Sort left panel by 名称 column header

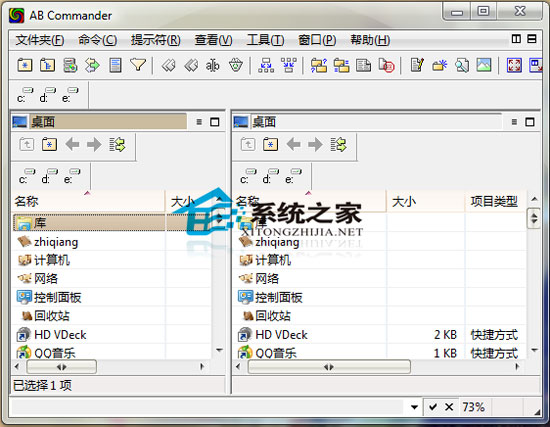click(x=88, y=201)
